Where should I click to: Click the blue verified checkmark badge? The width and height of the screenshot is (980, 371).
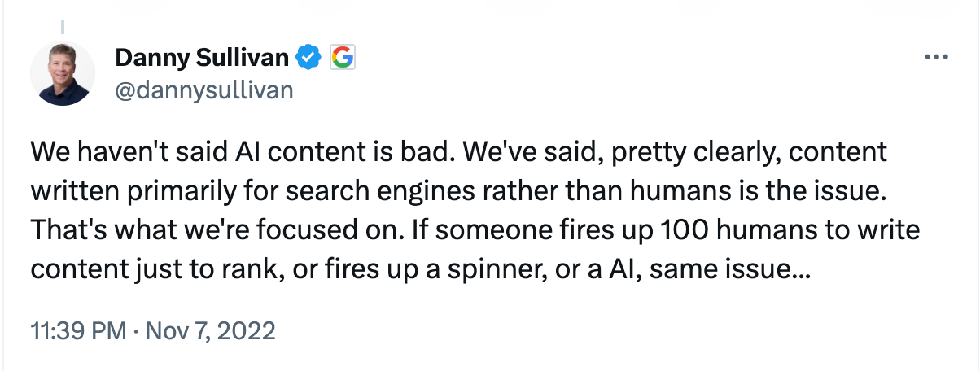(x=307, y=57)
